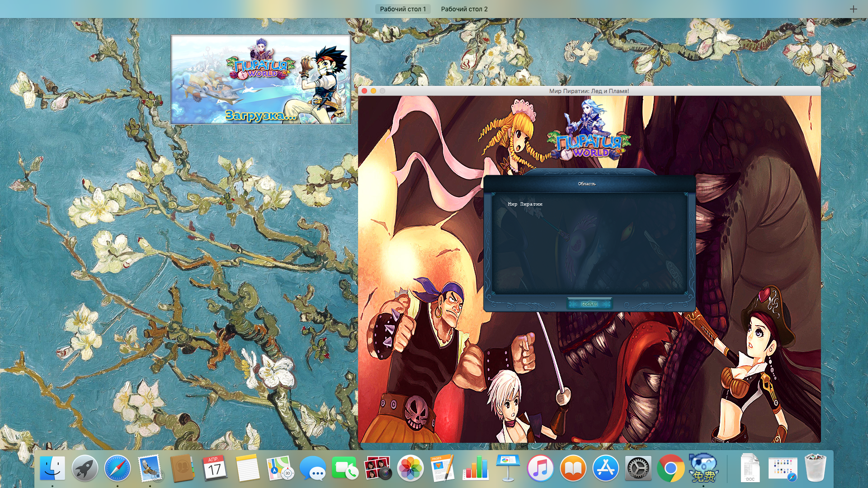Open FaceTime green camera icon
The width and height of the screenshot is (868, 488).
[x=345, y=468]
